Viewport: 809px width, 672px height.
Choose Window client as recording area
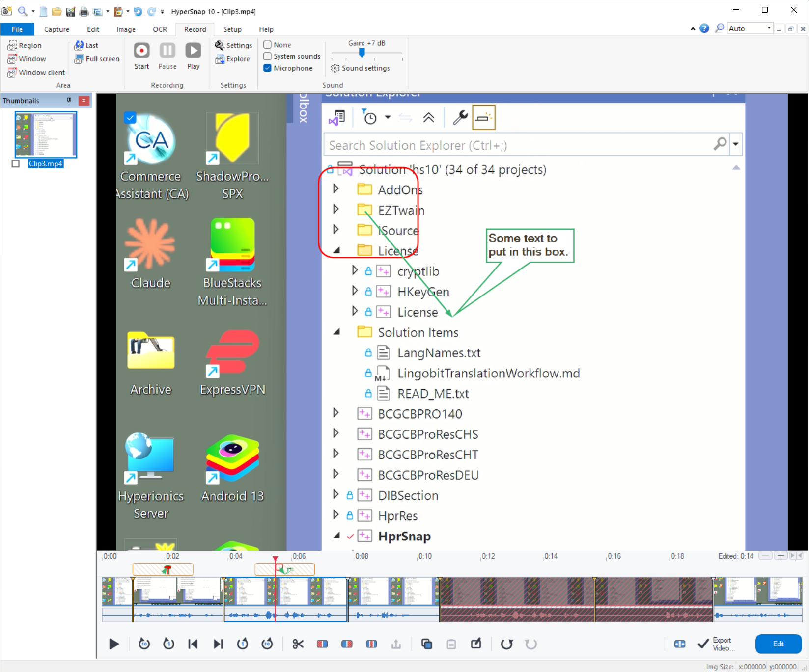[36, 73]
